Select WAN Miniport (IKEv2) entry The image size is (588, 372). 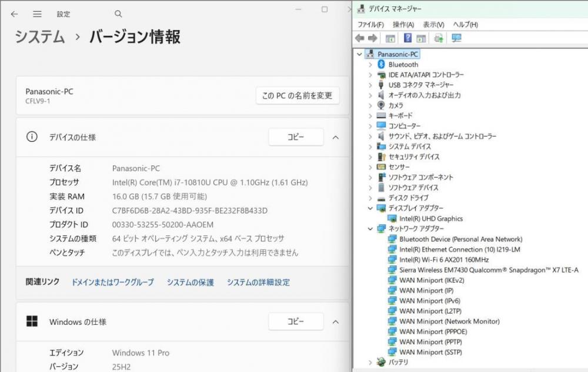point(432,280)
